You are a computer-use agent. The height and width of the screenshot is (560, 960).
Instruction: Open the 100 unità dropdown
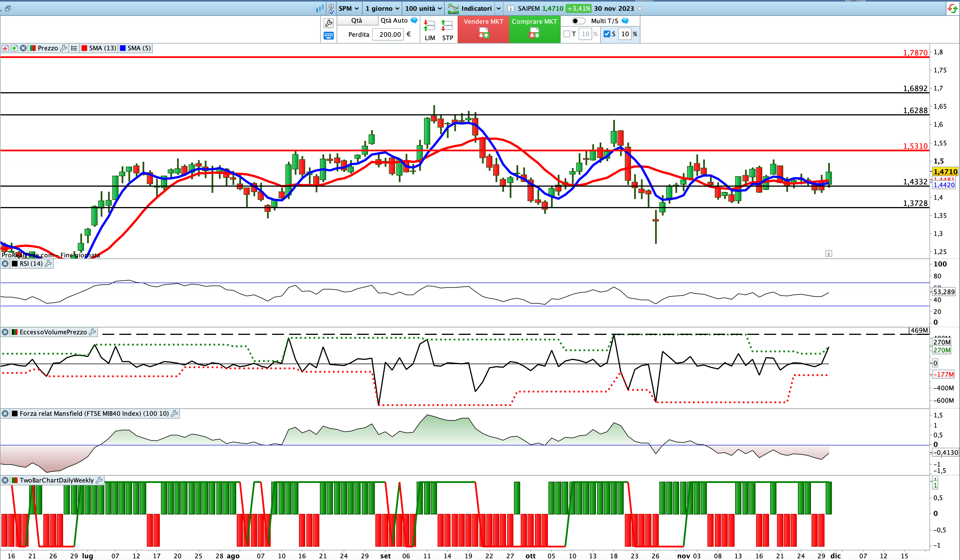tap(423, 8)
